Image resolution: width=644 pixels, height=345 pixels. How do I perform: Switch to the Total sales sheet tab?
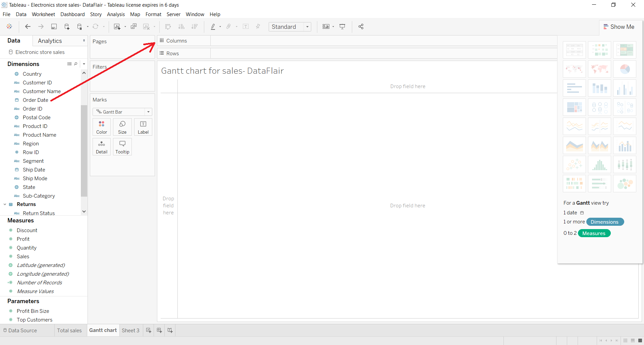69,330
